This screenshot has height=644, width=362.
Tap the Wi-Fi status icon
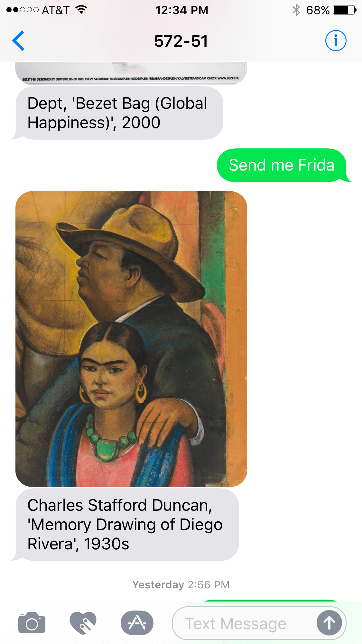coord(82,10)
